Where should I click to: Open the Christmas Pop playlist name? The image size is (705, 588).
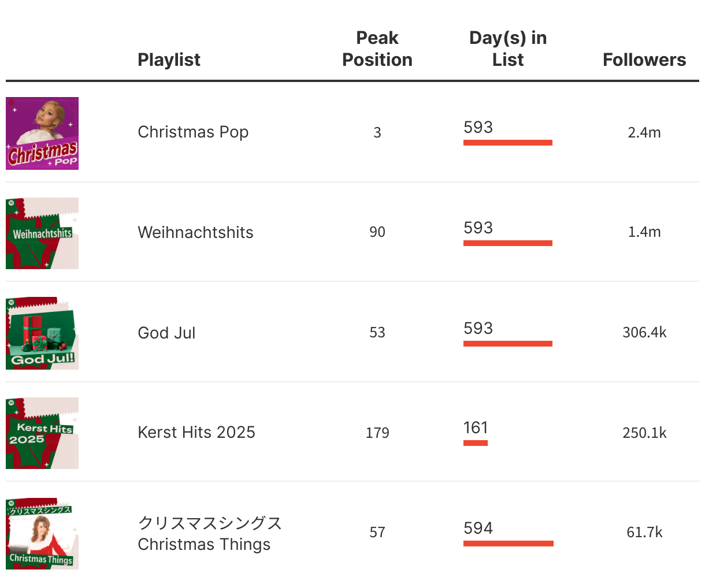click(x=193, y=132)
